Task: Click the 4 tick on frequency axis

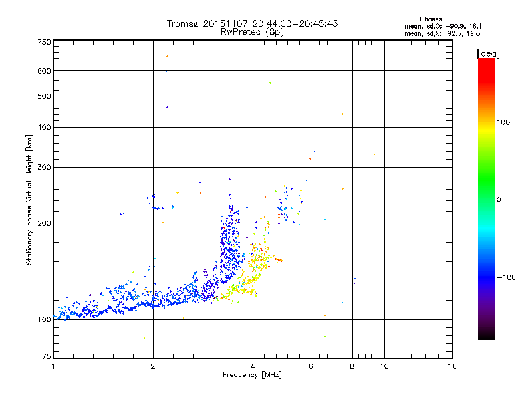Action: click(253, 367)
